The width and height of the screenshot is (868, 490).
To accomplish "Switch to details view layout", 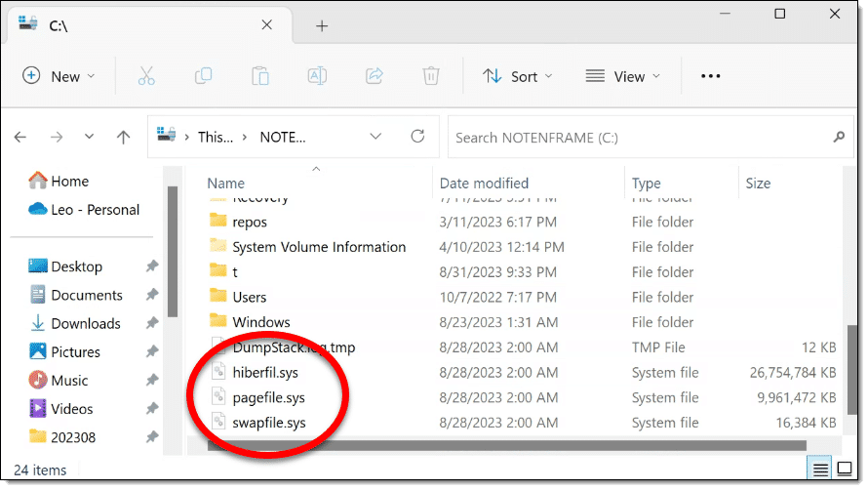I will (818, 469).
